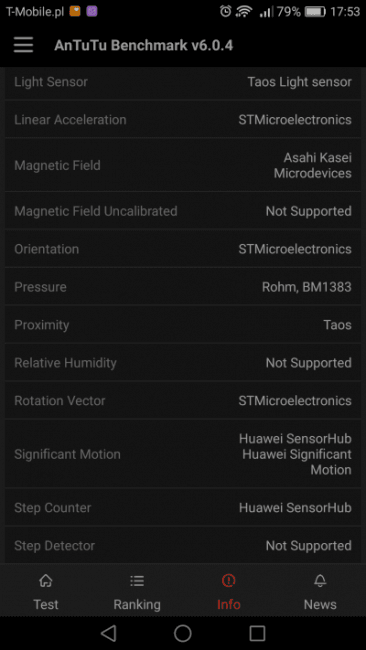Switch to the News tab label
The image size is (366, 650).
[x=320, y=604]
